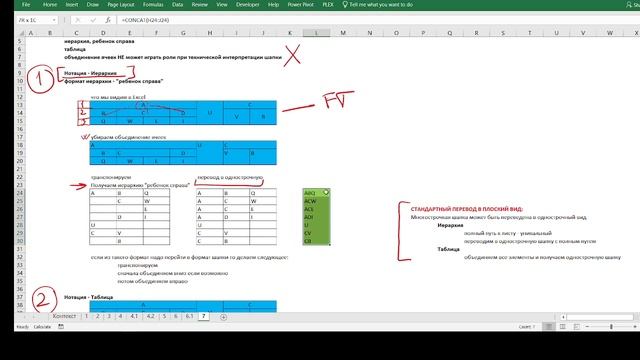Open the Insert ribbon tab

click(x=72, y=4)
